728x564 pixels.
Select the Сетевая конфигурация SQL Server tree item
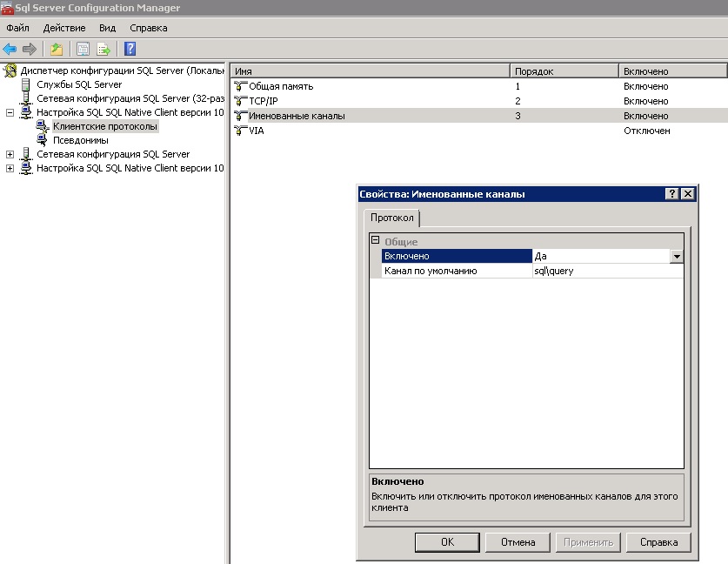click(x=113, y=154)
